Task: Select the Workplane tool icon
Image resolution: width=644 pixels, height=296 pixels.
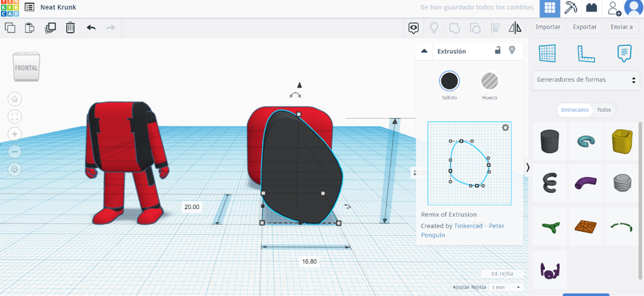Action: click(x=548, y=54)
